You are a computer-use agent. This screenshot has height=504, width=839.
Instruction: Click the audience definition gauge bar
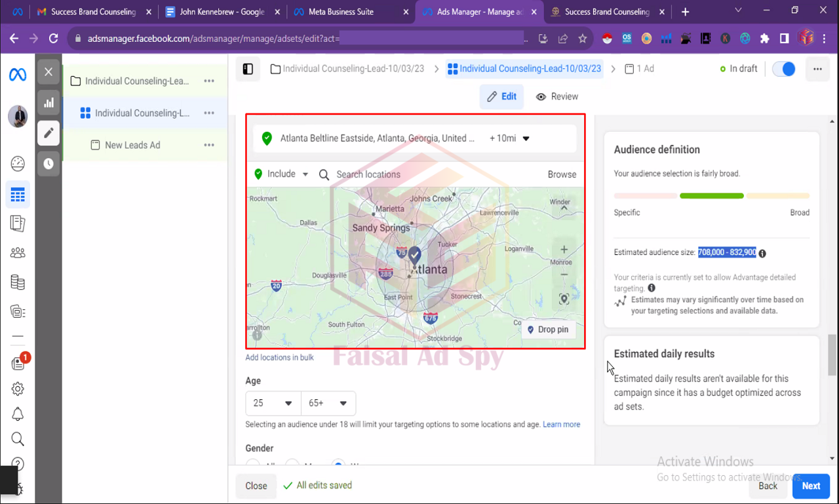711,196
